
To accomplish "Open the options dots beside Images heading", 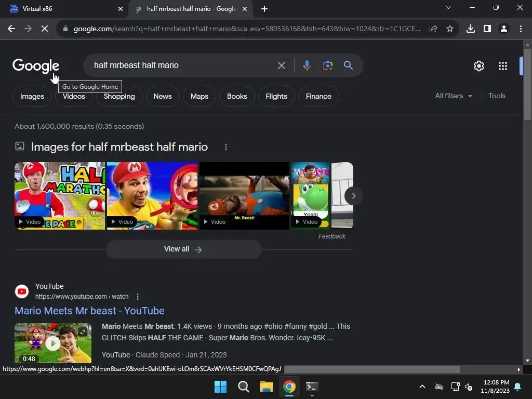I will pyautogui.click(x=226, y=147).
